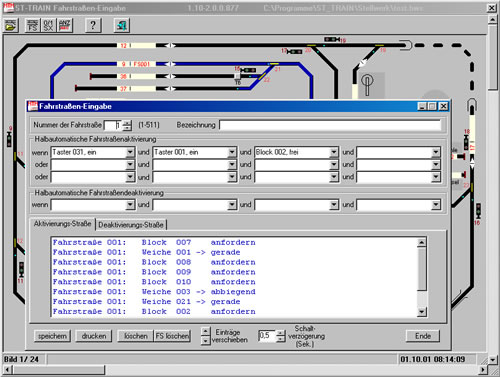Click turnout 19 on the top track
Viewport: 500px width, 377px height.
click(x=379, y=45)
